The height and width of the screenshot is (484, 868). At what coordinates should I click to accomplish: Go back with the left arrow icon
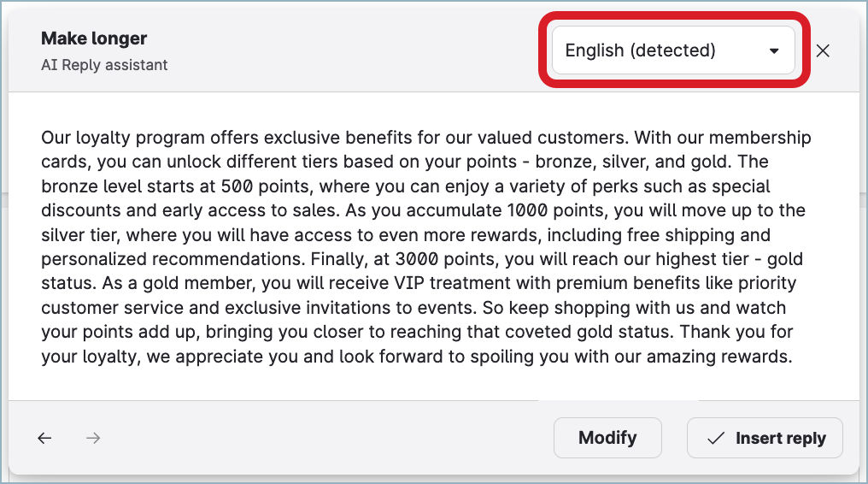tap(44, 438)
